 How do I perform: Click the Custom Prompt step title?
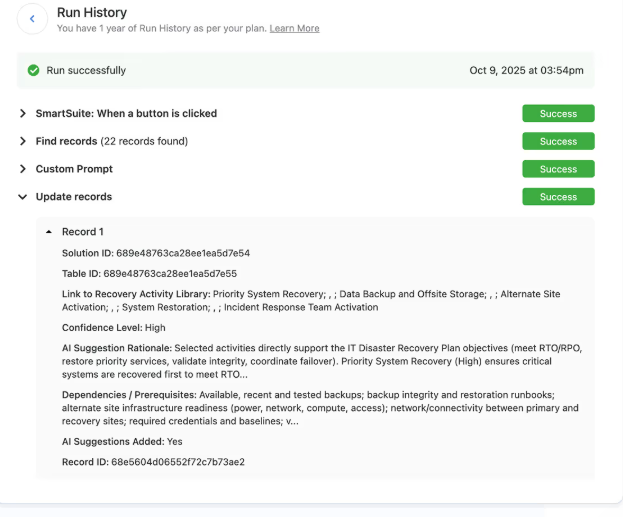point(74,169)
